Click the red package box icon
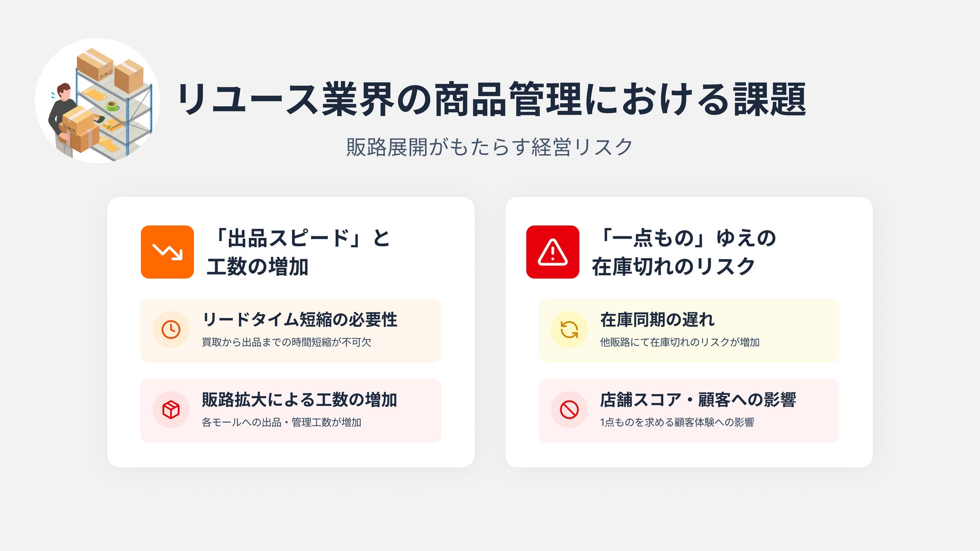 click(171, 410)
